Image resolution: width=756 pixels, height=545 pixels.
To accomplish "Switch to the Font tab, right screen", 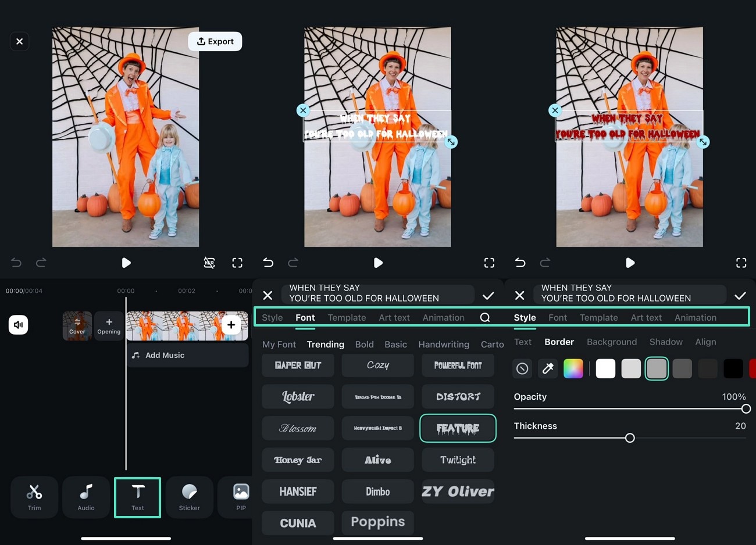I will 558,317.
